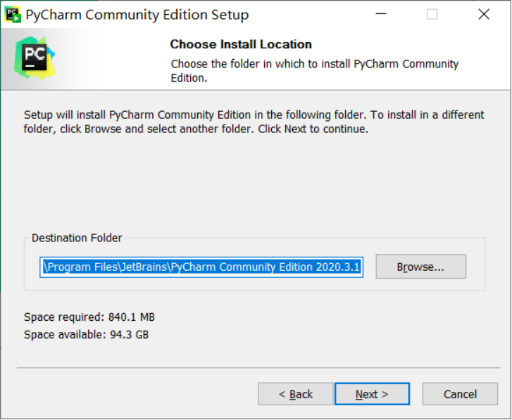Close the PyCharm Setup dialog
This screenshot has height=420, width=512.
click(484, 14)
